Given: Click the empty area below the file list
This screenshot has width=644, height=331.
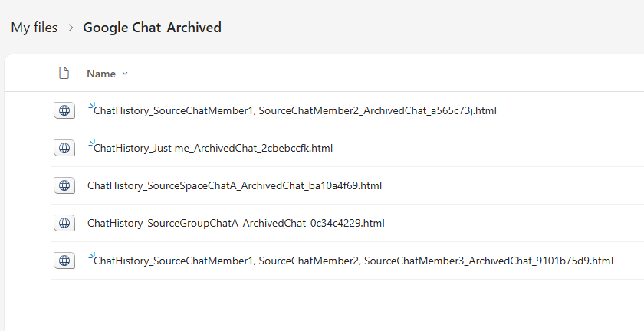Looking at the screenshot, I should [324, 305].
